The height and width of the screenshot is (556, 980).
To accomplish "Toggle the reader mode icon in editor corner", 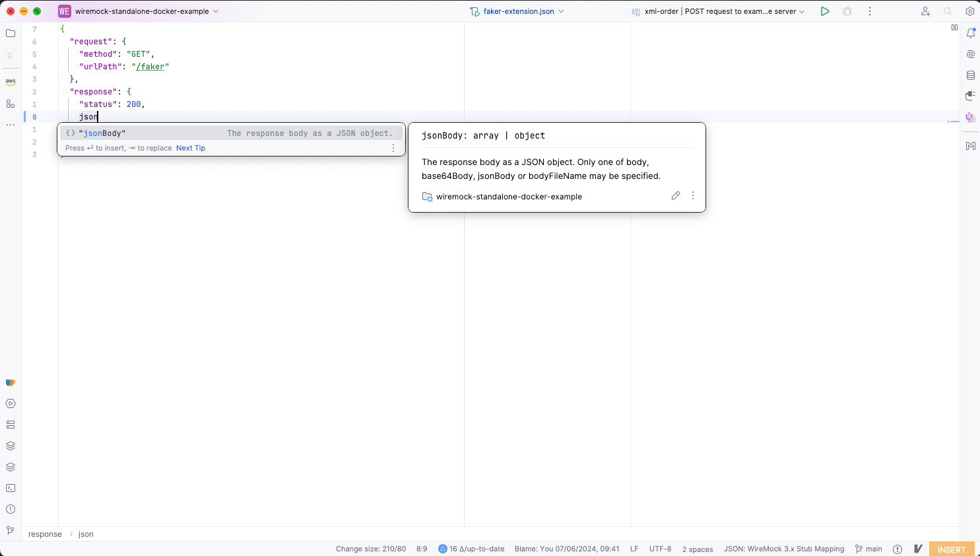I will (954, 28).
